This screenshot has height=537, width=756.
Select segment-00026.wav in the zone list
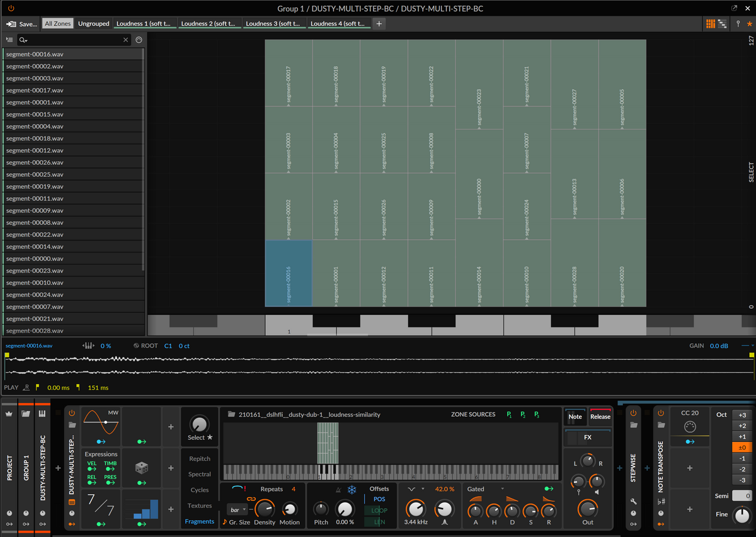tap(72, 162)
